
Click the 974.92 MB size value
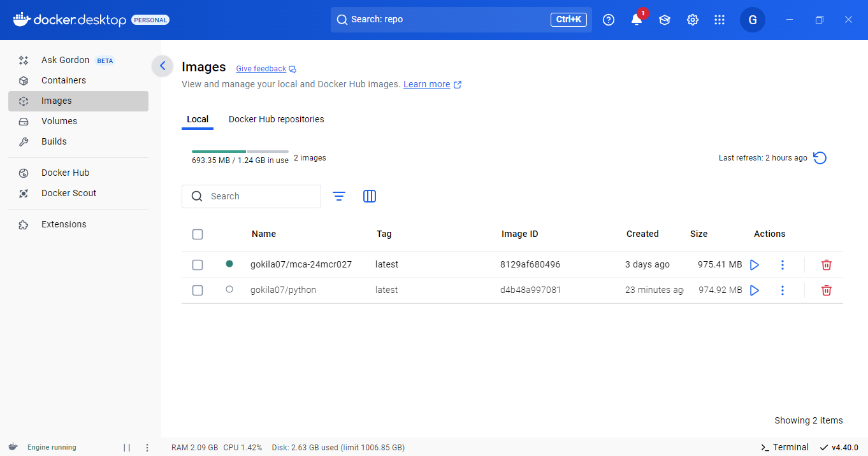click(x=720, y=290)
